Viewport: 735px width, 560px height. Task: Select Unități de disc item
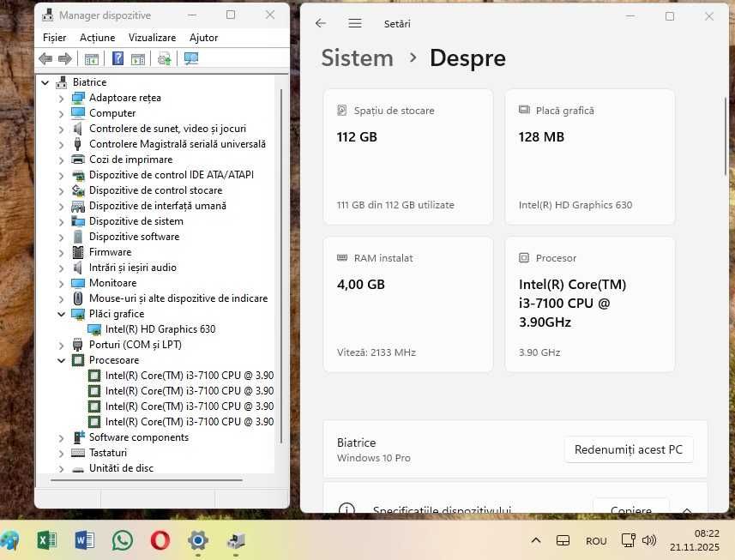point(121,467)
